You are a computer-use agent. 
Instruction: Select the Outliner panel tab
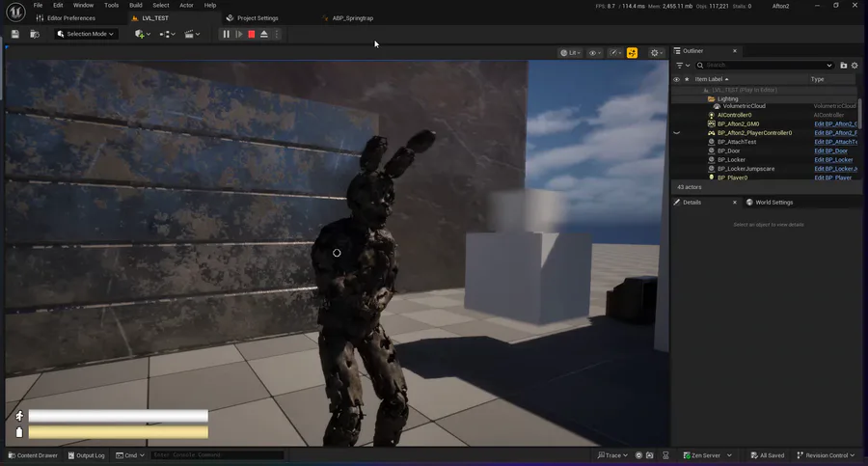pos(692,51)
